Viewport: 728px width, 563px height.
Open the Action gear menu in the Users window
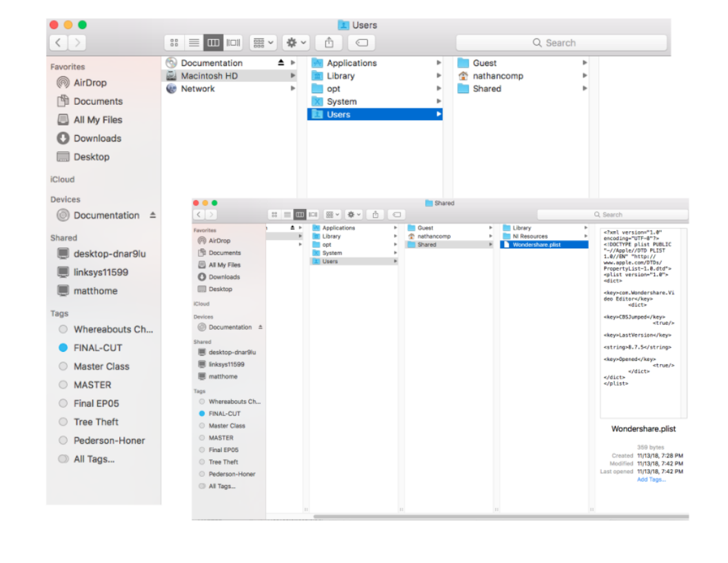[296, 43]
